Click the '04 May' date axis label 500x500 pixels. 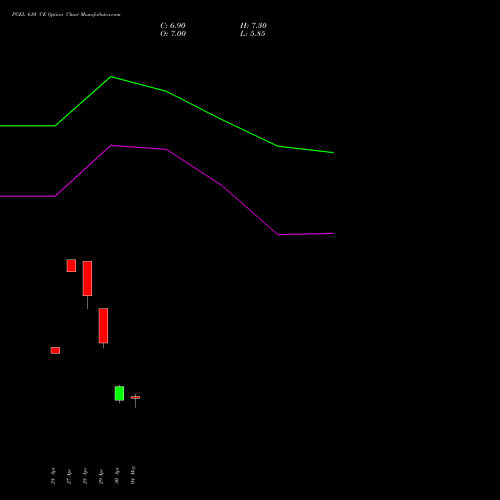(133, 475)
